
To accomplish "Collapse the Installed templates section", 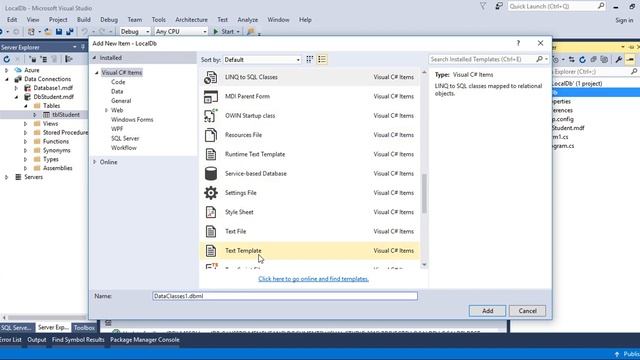I will coord(94,58).
